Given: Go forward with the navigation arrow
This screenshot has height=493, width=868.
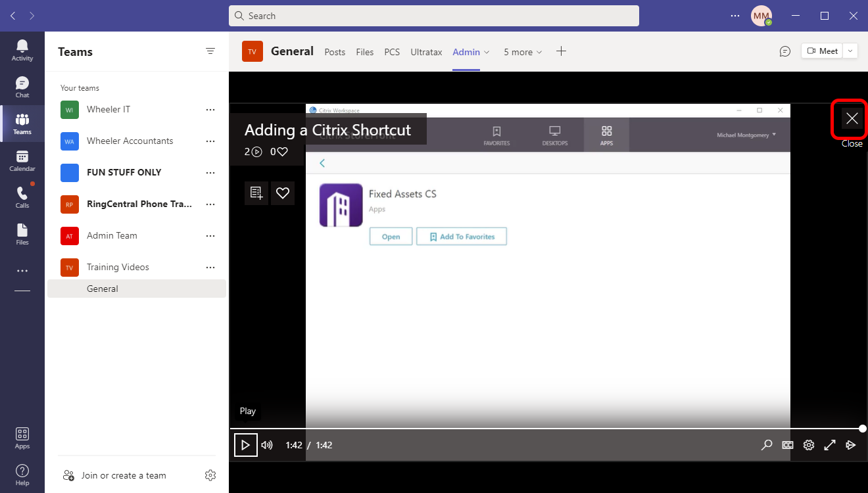Looking at the screenshot, I should click(32, 15).
